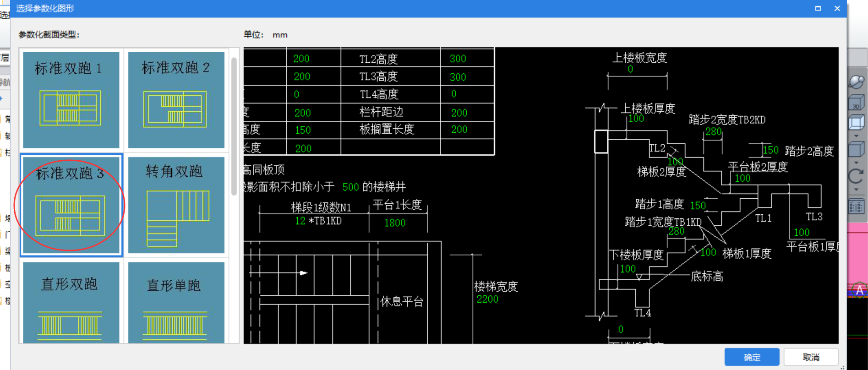Open dropdown arrow below rotate icon

pyautogui.click(x=856, y=189)
